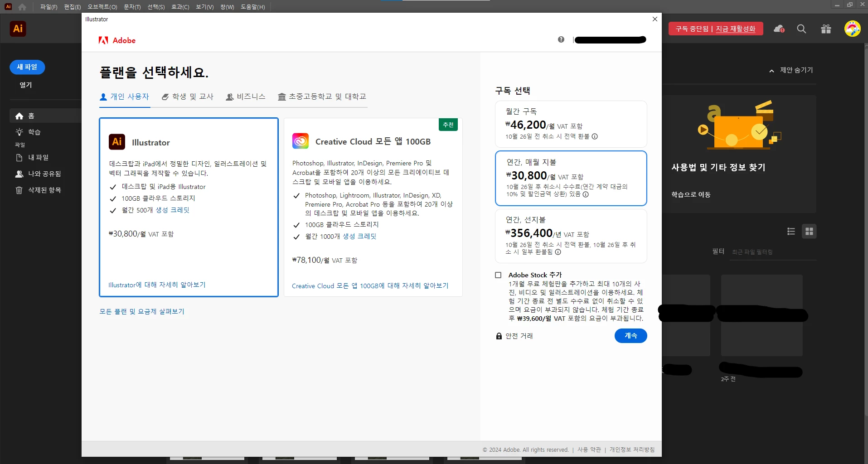Open the Illustrator에 대해 자세히 알아보기 link
Screen dimensions: 868x464
(157, 285)
